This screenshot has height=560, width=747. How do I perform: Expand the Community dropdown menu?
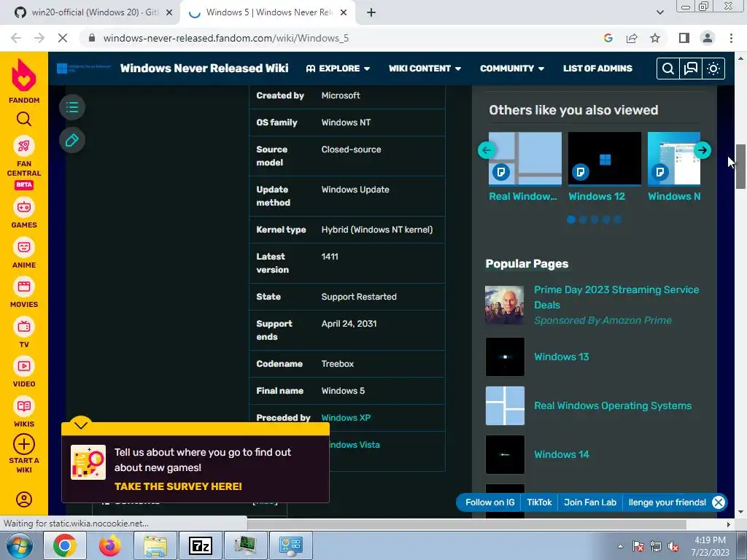click(x=511, y=69)
